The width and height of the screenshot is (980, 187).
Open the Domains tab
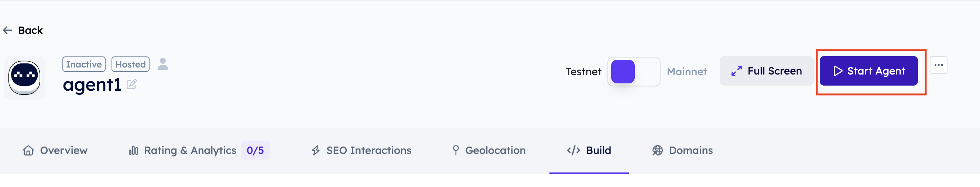(x=682, y=150)
